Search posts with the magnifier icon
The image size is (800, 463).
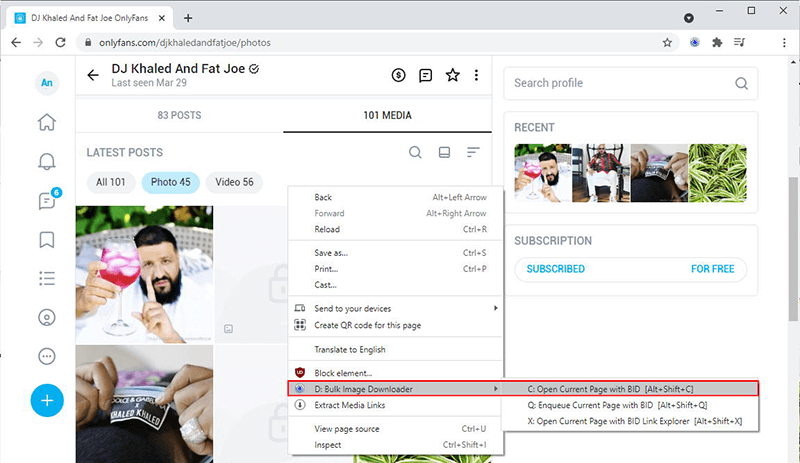pyautogui.click(x=415, y=152)
